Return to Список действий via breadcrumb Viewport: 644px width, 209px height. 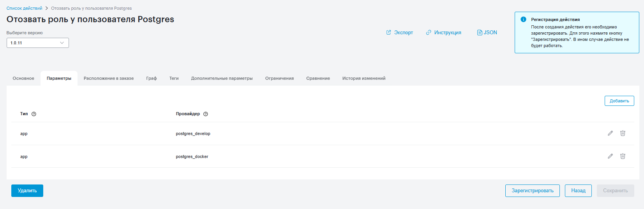(24, 8)
